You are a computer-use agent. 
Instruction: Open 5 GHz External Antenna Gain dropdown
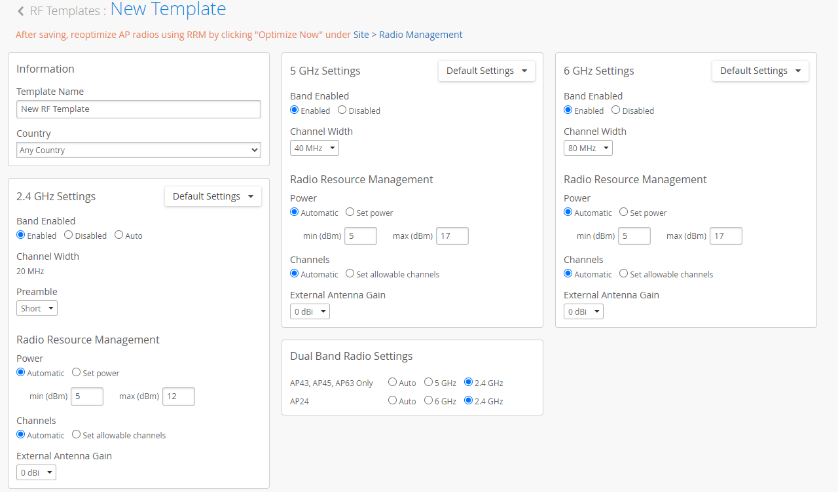pos(309,311)
